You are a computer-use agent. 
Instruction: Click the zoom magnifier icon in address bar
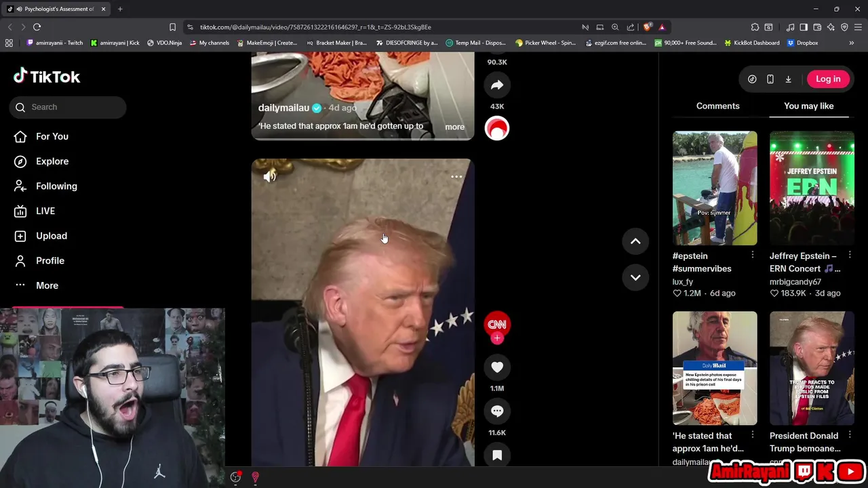615,27
